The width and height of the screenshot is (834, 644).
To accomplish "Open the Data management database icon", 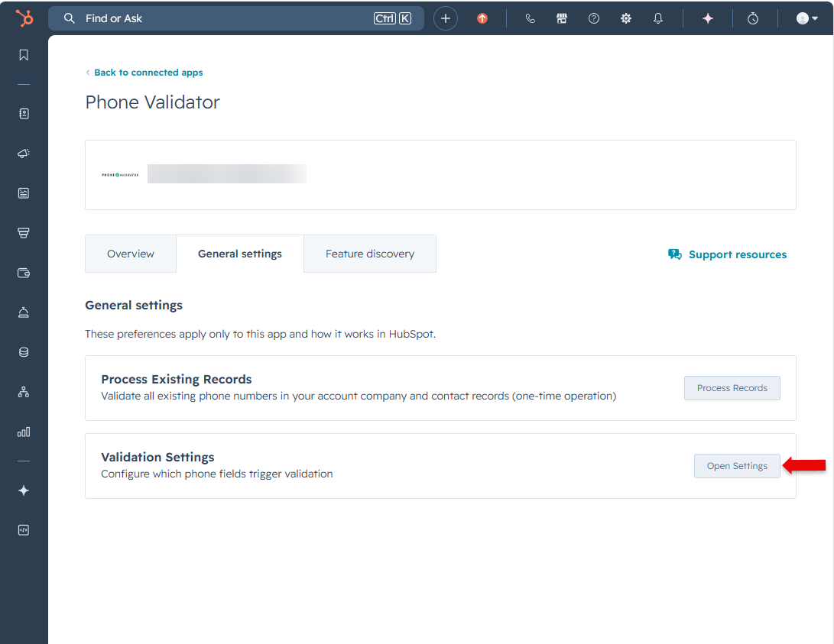I will point(24,352).
